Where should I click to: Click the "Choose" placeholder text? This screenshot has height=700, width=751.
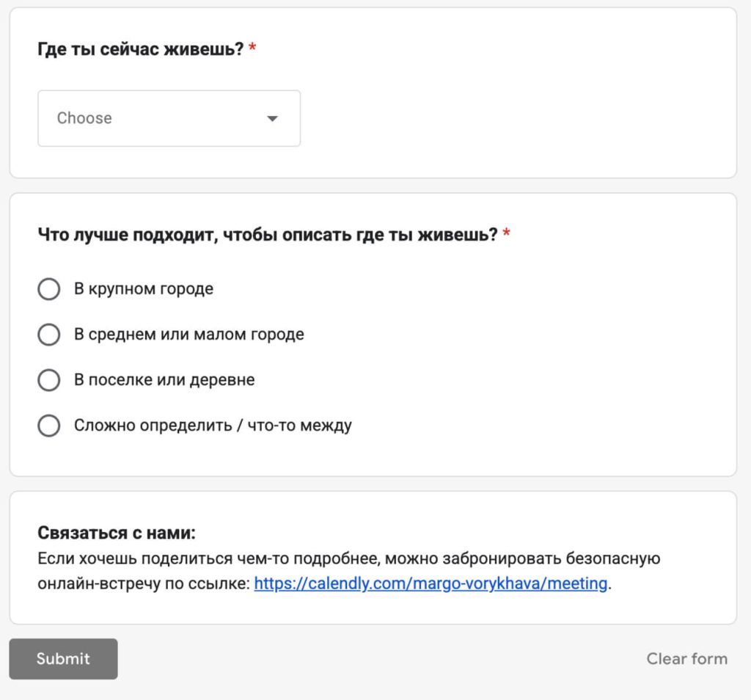84,118
